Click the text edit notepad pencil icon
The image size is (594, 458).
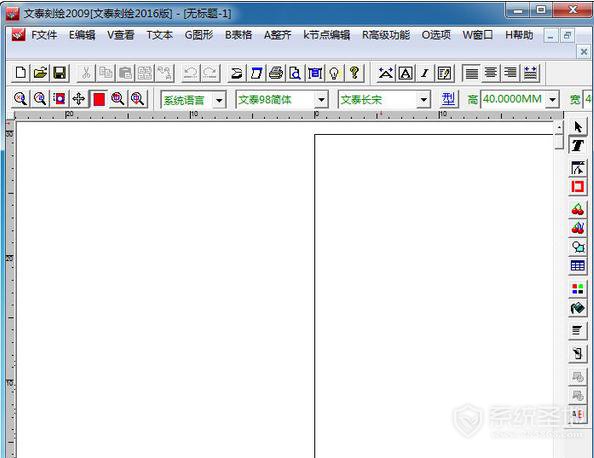pos(444,73)
